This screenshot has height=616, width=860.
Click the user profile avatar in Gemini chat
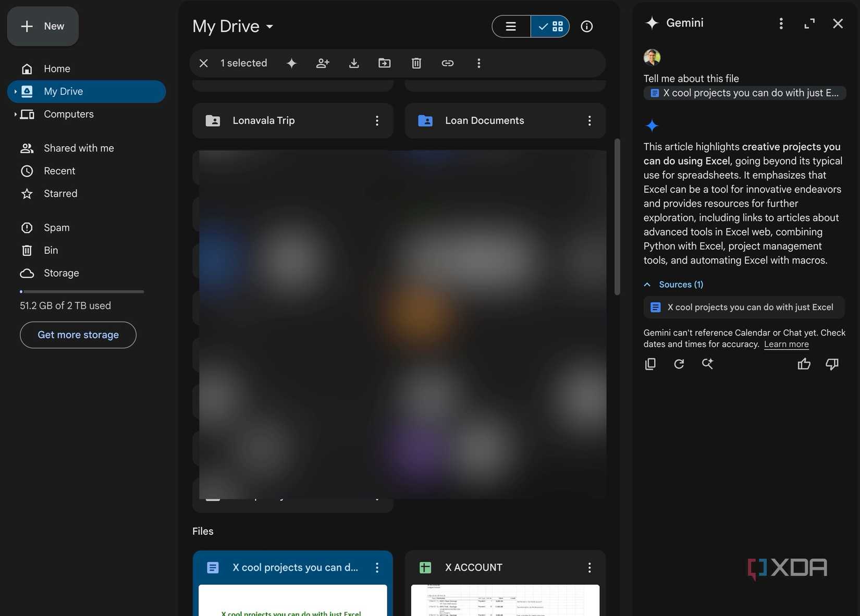(x=652, y=57)
